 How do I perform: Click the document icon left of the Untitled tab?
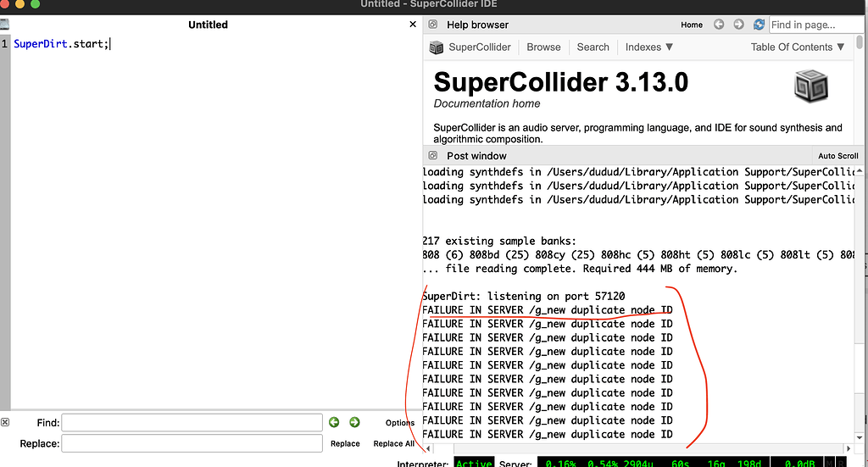pos(4,25)
